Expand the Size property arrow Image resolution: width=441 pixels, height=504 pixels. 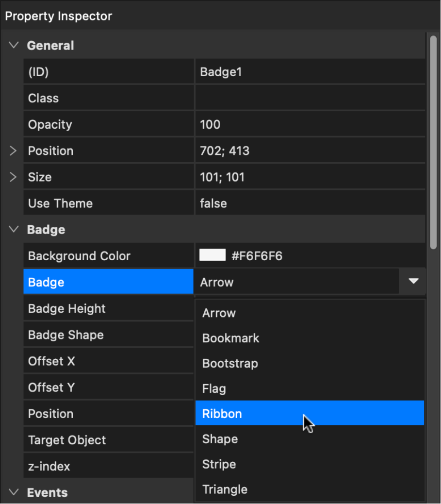pyautogui.click(x=13, y=177)
